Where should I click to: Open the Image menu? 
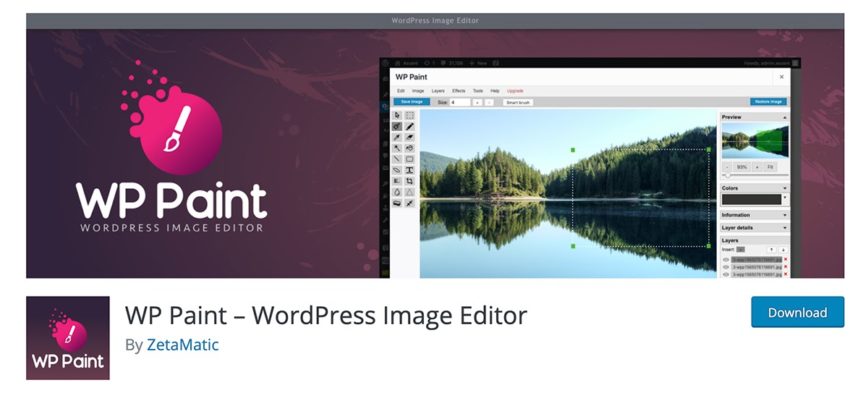click(x=418, y=90)
